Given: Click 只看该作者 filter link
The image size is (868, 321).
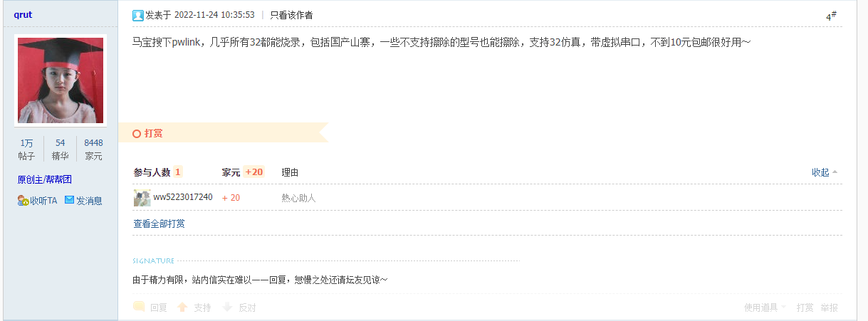Looking at the screenshot, I should click(291, 15).
